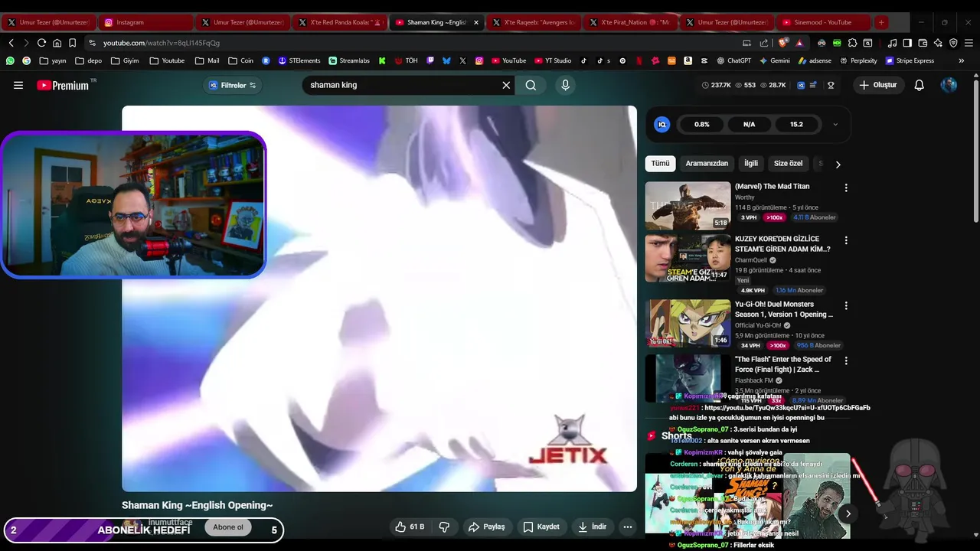Show more bookmarks chevron
The height and width of the screenshot is (551, 980).
(x=962, y=60)
